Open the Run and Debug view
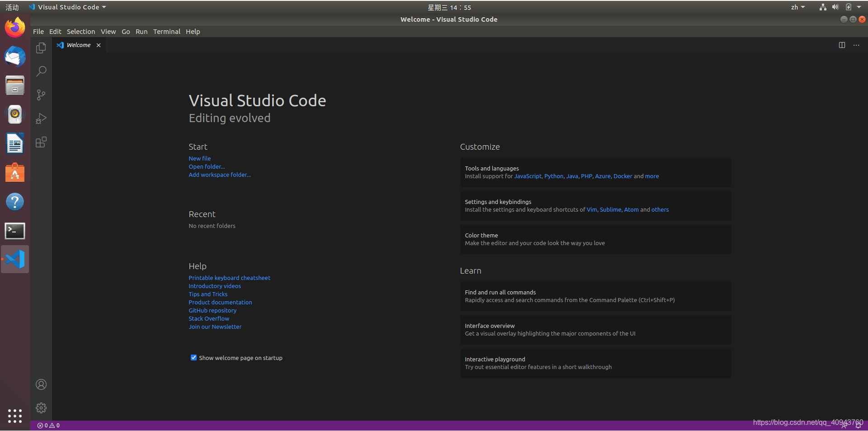Image resolution: width=868 pixels, height=431 pixels. click(x=41, y=118)
